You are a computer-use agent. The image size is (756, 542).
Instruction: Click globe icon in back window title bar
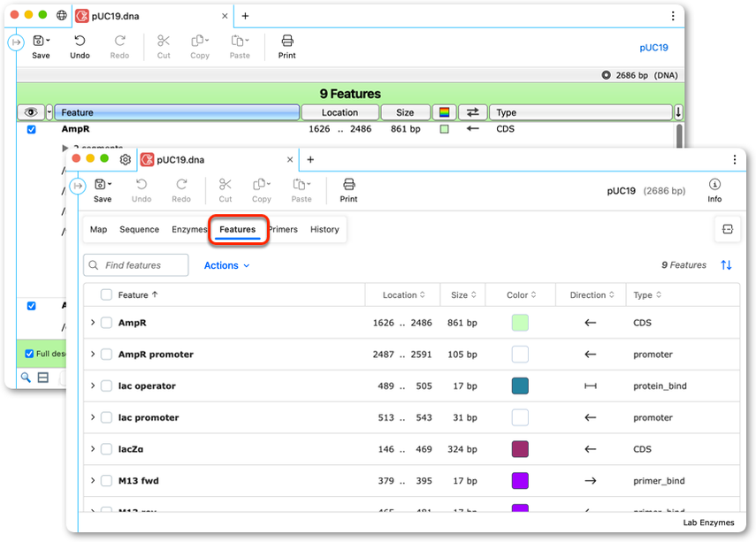point(62,15)
